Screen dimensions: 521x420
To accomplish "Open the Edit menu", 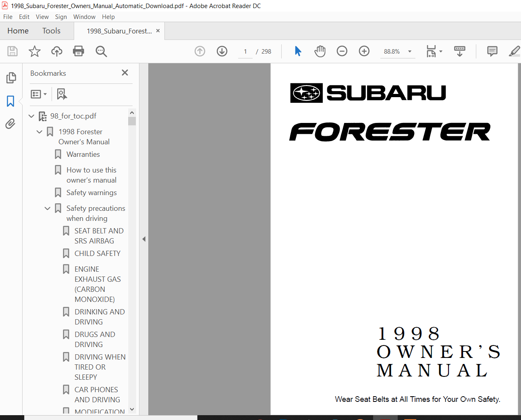I will point(24,17).
